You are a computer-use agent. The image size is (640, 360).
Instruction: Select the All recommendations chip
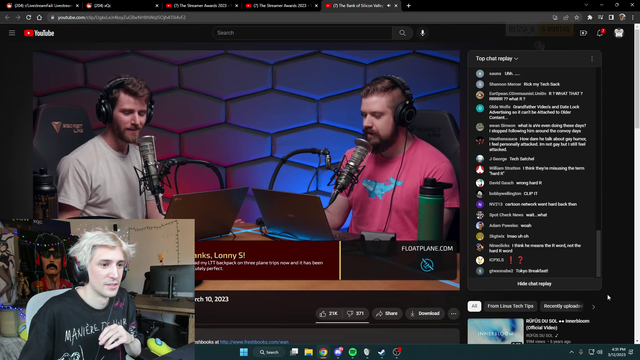click(x=474, y=306)
